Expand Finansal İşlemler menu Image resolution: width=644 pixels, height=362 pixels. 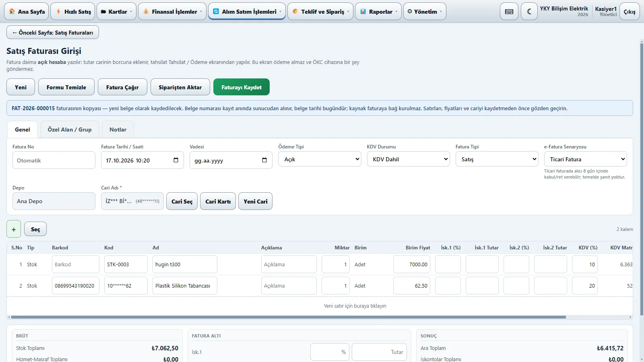point(172,11)
